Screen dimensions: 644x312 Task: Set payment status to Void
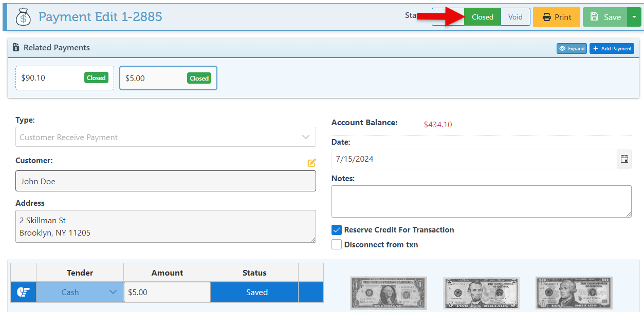[x=515, y=17]
